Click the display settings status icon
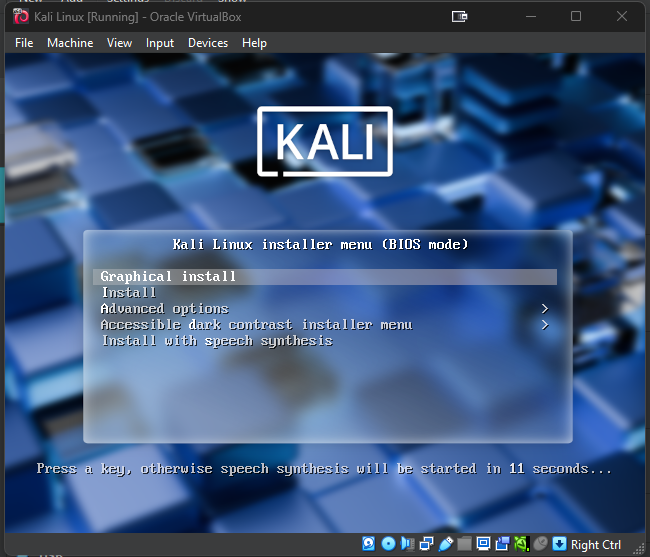 [x=483, y=543]
